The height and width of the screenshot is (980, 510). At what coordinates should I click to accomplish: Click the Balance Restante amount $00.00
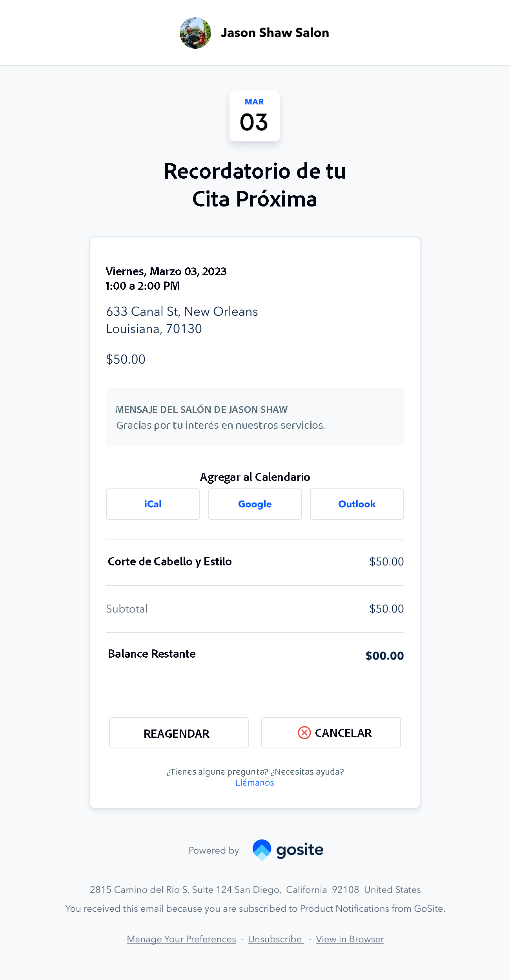tap(384, 656)
